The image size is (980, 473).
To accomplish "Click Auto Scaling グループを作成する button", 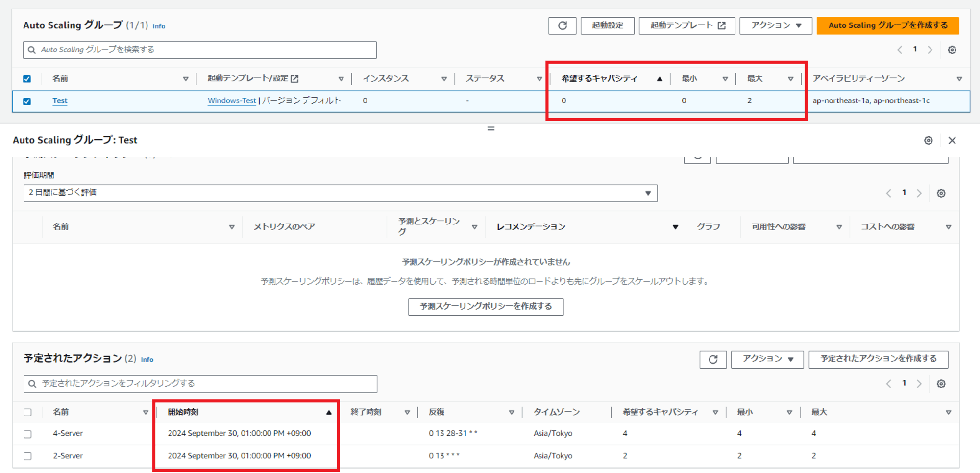I will tap(888, 25).
